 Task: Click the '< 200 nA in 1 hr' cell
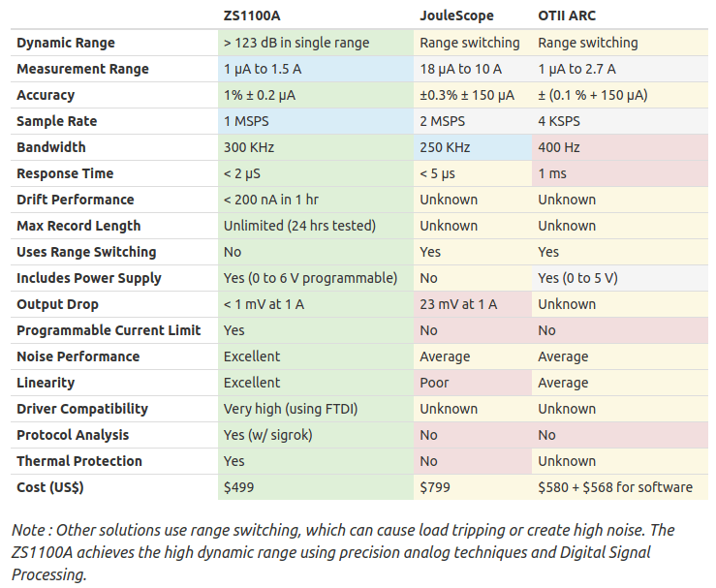click(316, 200)
